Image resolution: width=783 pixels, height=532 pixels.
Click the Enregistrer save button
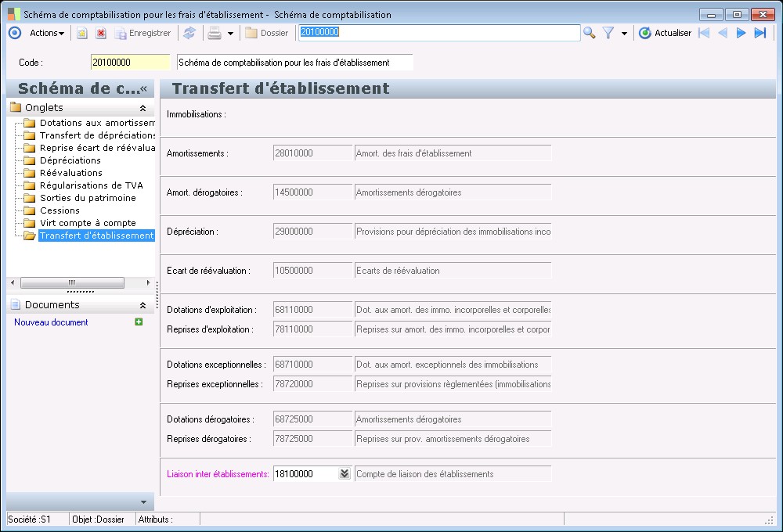(x=143, y=33)
